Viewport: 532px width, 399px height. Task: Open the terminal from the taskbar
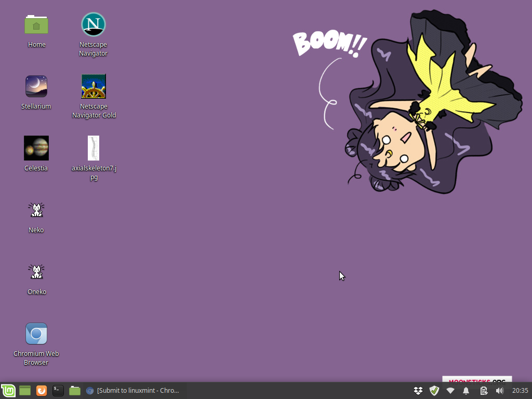pos(58,390)
